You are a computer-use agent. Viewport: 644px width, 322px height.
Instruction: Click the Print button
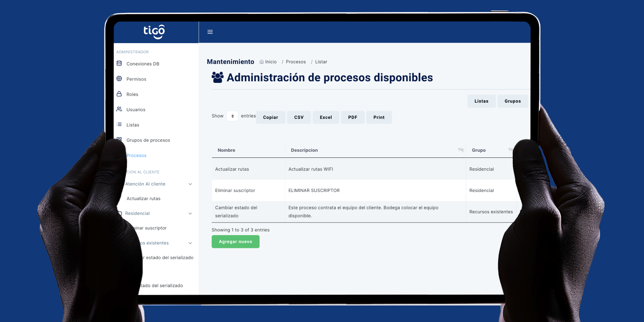click(x=379, y=118)
